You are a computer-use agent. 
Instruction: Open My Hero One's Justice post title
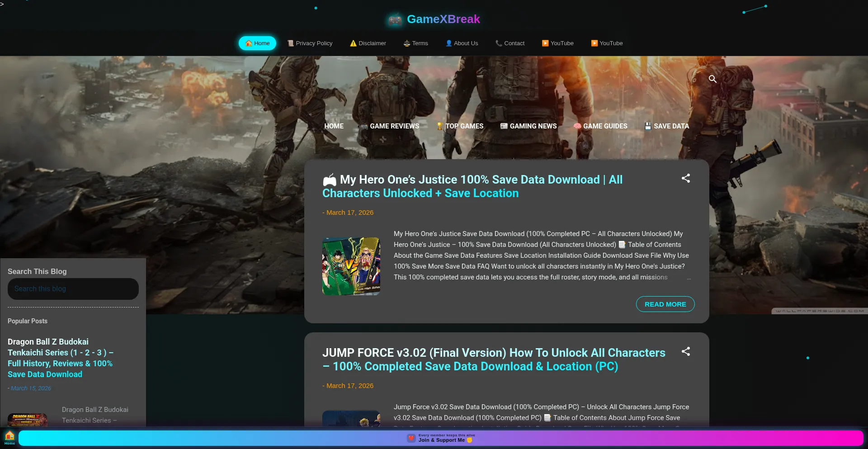tap(472, 186)
